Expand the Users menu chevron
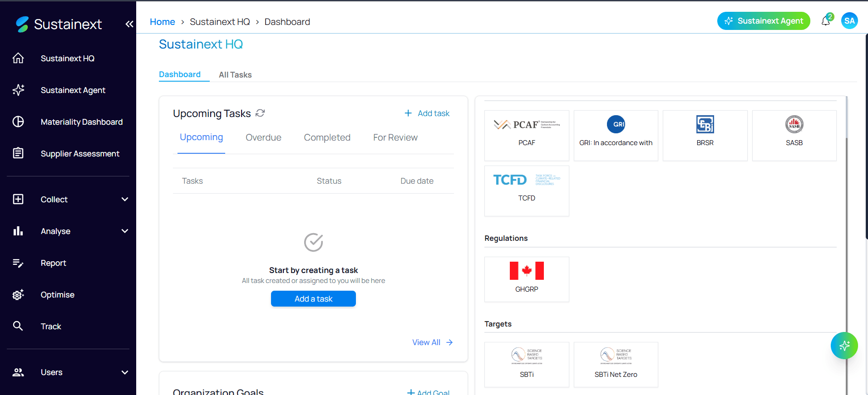Screen dimensions: 868x395 [125, 372]
